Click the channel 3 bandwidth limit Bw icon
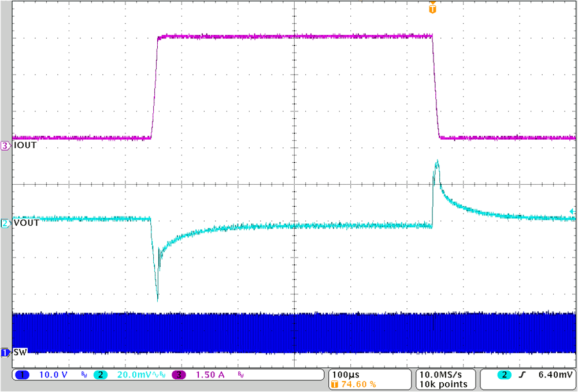578x392 pixels. 239,374
